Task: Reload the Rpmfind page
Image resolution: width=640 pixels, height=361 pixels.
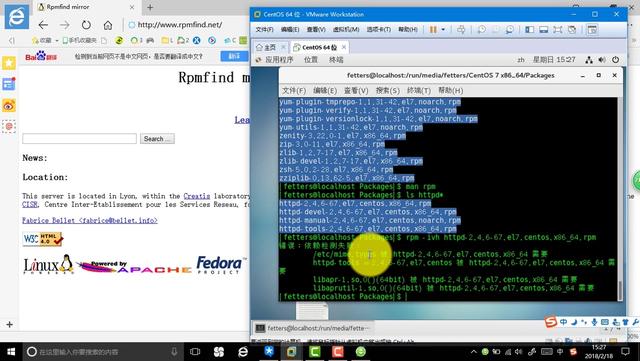Action: coord(86,25)
